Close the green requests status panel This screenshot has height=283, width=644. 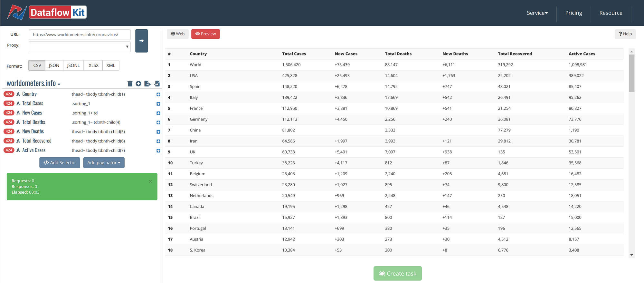tap(150, 181)
